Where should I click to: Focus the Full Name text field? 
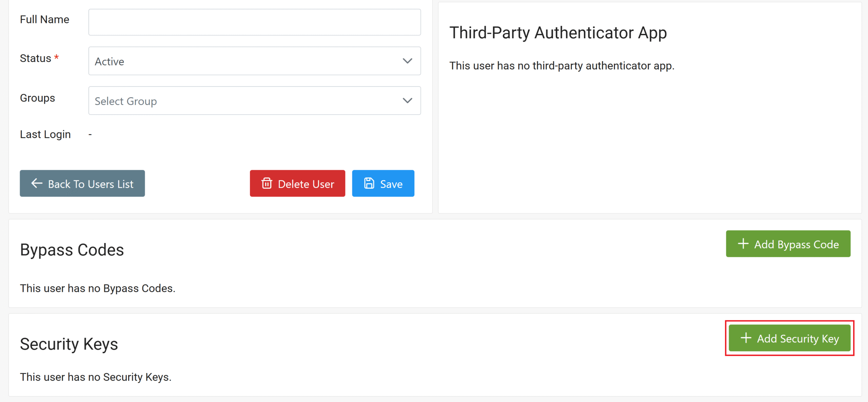[254, 22]
